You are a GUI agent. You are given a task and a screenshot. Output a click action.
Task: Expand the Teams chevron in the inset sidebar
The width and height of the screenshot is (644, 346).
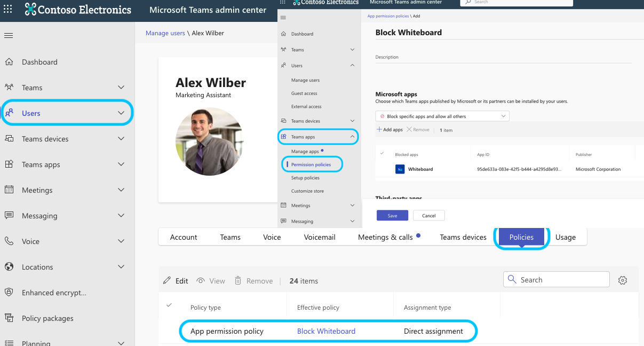coord(352,50)
